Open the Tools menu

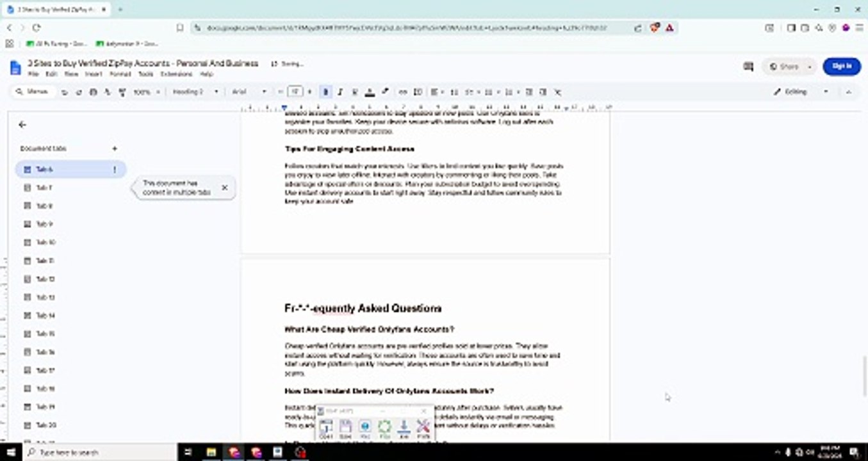(145, 74)
